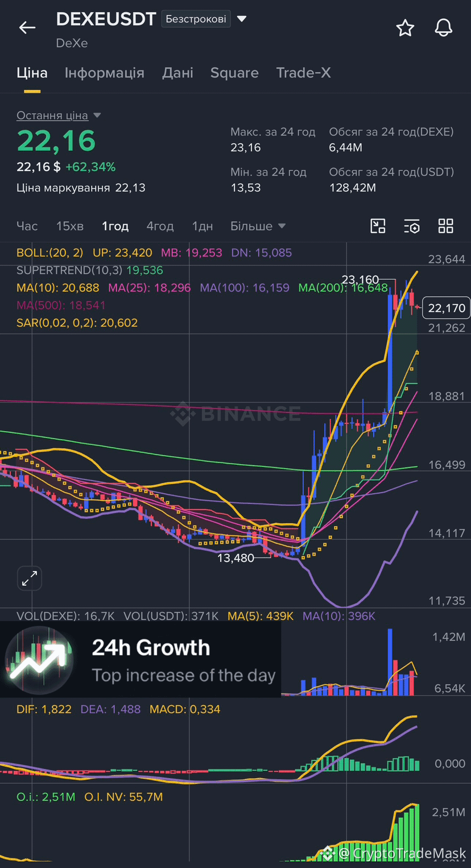Tap the 13,480 low price marker
The image size is (471, 868).
click(x=235, y=559)
